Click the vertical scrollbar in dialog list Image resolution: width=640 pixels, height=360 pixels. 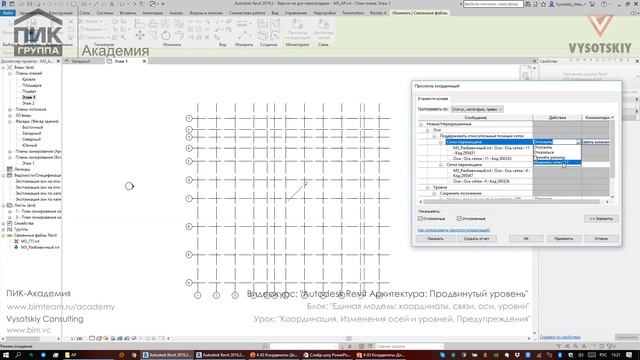(612, 148)
